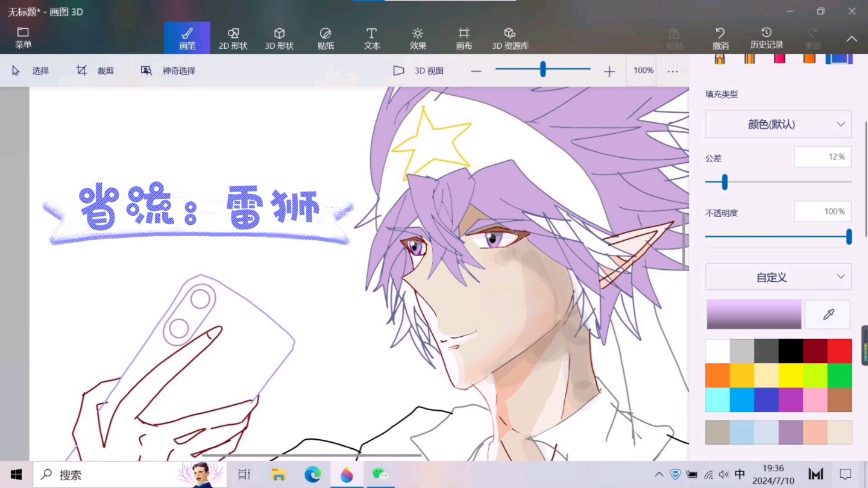Image resolution: width=868 pixels, height=488 pixels.
Task: Activate the 神奇选择 magic select tool
Action: tap(168, 70)
